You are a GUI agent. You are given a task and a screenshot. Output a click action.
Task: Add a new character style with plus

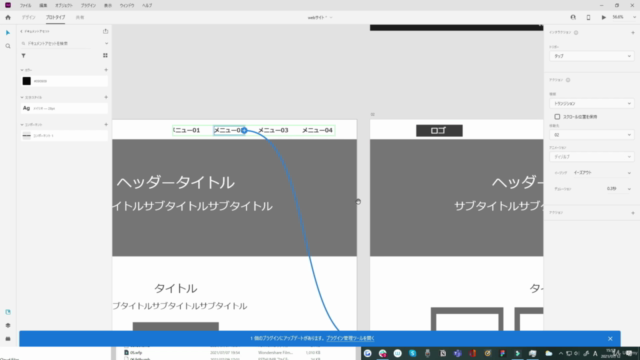[106, 97]
